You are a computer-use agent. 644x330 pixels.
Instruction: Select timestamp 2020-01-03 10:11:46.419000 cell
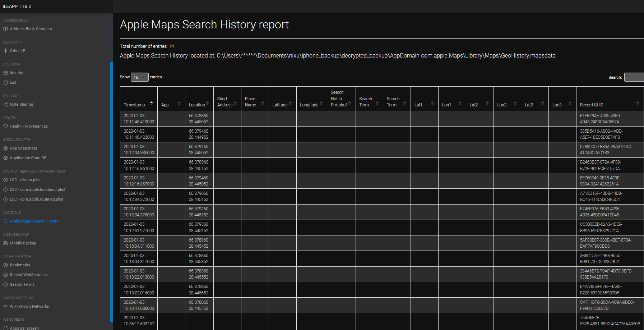click(x=139, y=119)
